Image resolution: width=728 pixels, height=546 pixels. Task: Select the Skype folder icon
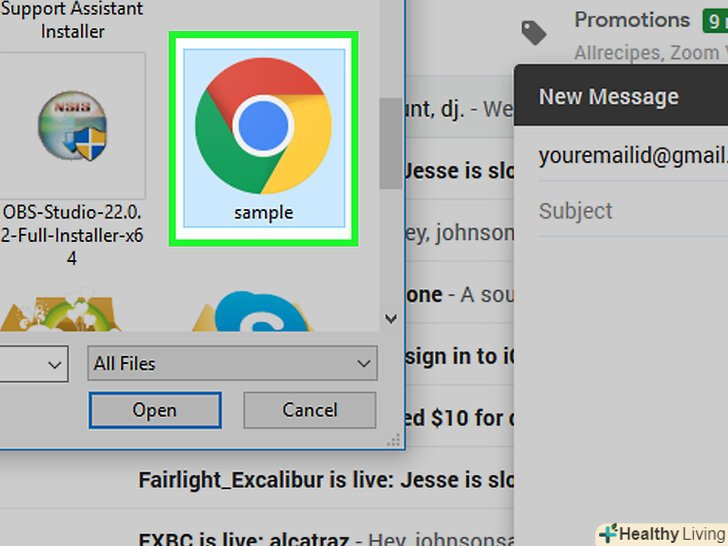253,311
